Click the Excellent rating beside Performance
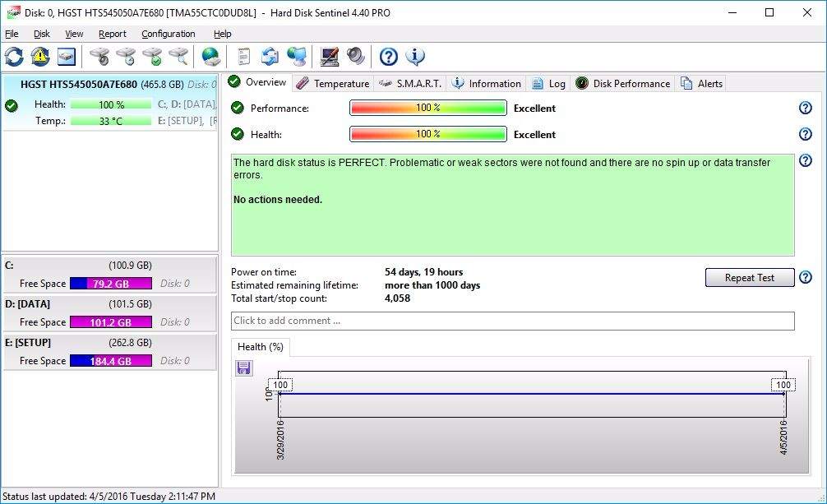The height and width of the screenshot is (504, 827). (534, 109)
